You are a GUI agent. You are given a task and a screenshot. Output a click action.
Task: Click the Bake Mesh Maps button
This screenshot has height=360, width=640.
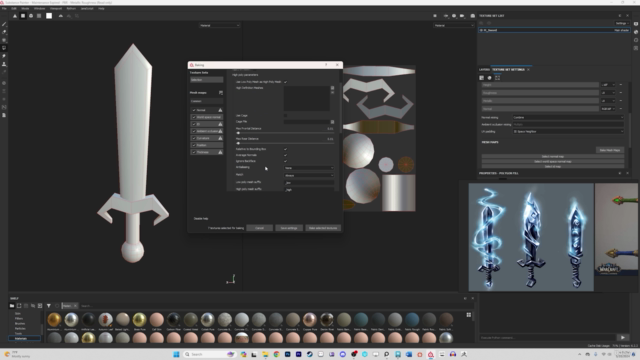point(610,150)
